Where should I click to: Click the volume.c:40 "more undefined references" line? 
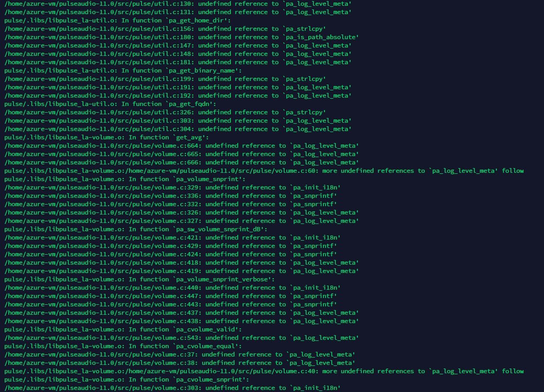pyautogui.click(x=264, y=371)
